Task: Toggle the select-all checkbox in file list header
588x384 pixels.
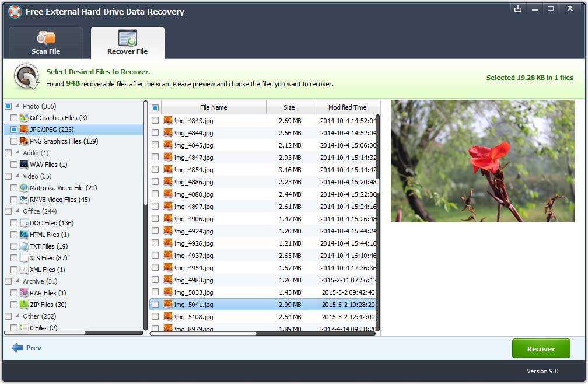Action: click(155, 108)
